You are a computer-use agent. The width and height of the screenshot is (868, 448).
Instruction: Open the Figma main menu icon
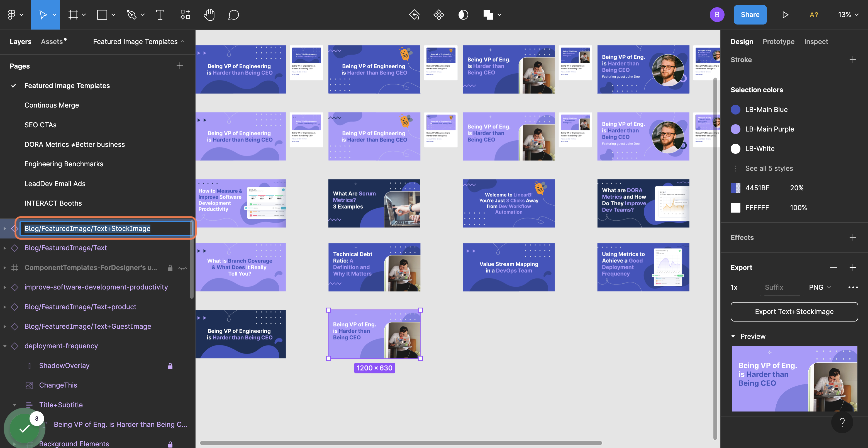[12, 14]
